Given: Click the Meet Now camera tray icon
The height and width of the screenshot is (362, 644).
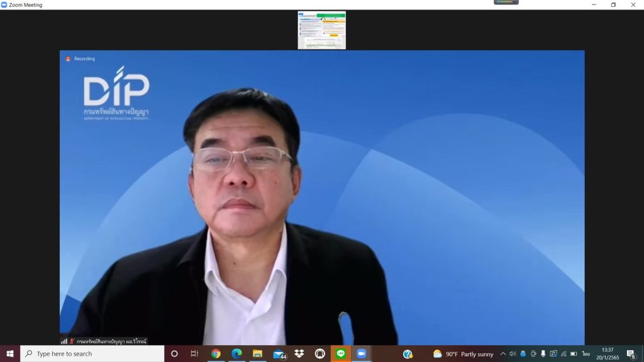Looking at the screenshot, I should (533, 354).
